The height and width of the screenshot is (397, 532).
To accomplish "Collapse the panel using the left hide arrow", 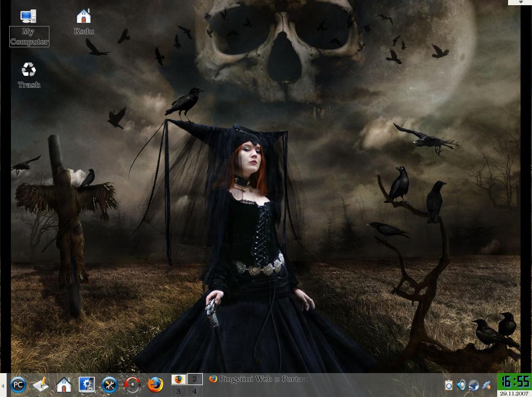I will tap(3, 385).
